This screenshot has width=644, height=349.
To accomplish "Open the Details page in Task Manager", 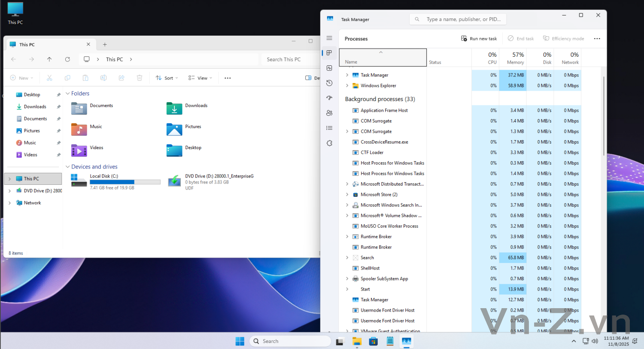I will coord(329,128).
